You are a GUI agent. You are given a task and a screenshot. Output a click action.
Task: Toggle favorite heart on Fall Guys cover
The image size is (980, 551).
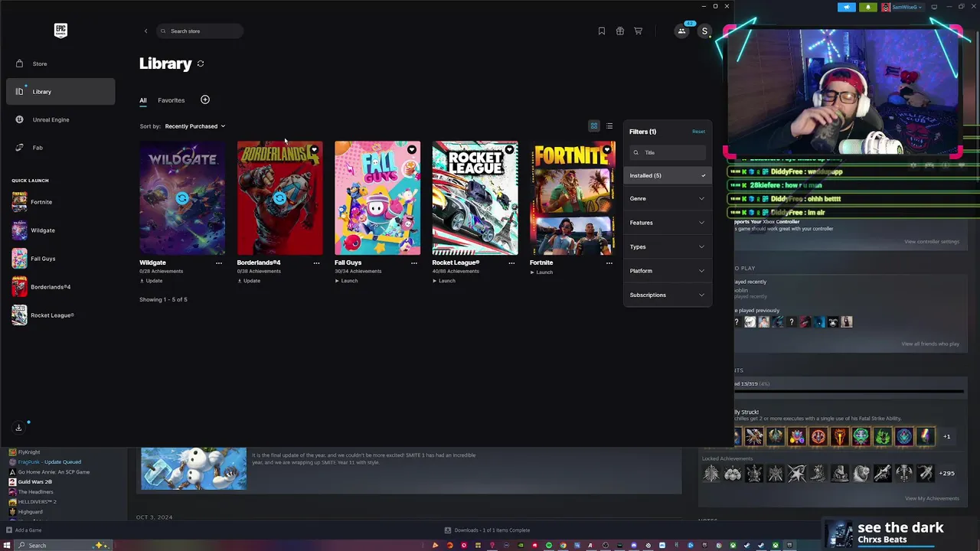tap(412, 150)
